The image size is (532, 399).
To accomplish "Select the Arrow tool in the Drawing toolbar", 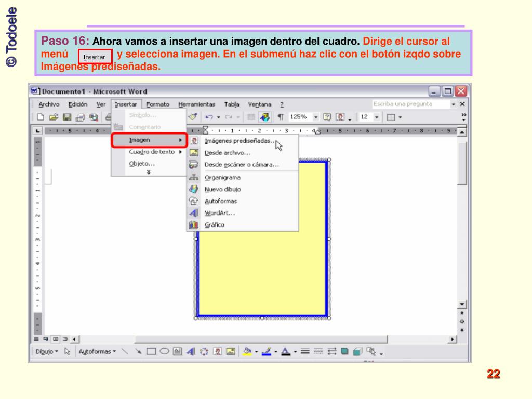I will pos(138,352).
